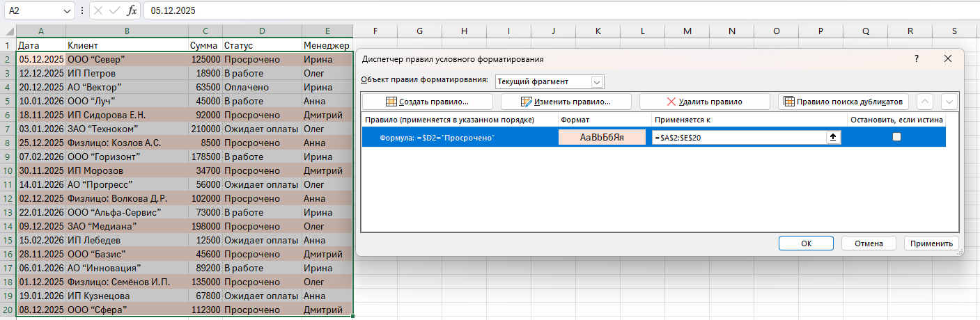Close the conditional formatting manager dialog

coord(947,59)
